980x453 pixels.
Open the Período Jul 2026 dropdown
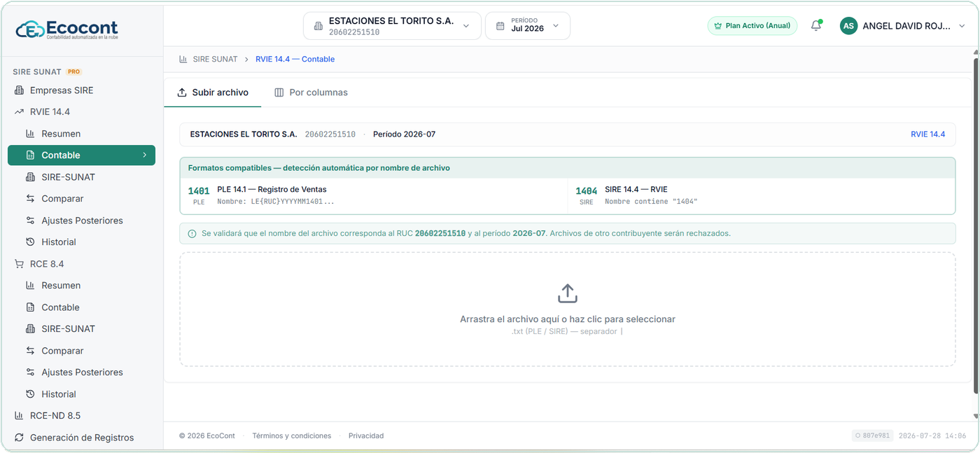pos(528,26)
